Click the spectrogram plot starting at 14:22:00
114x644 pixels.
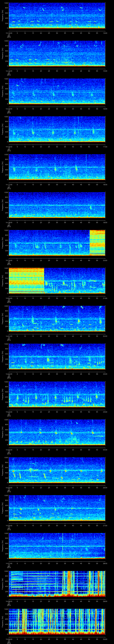point(57,356)
